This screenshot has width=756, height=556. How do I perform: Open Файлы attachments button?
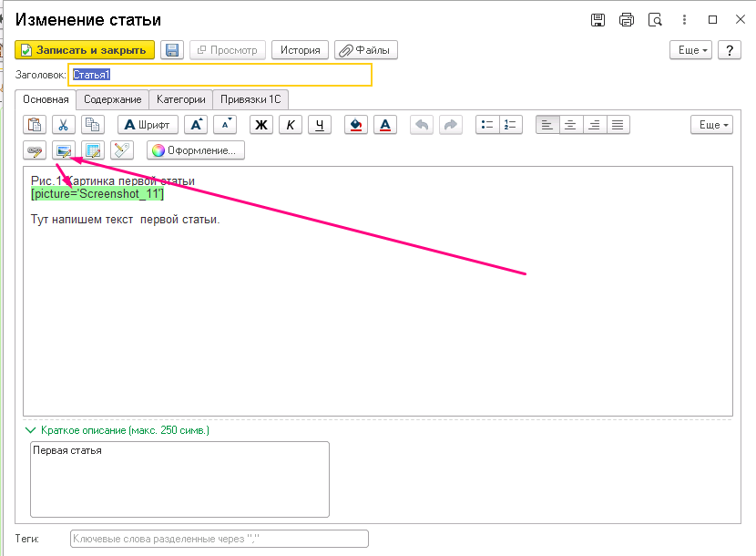click(x=366, y=50)
